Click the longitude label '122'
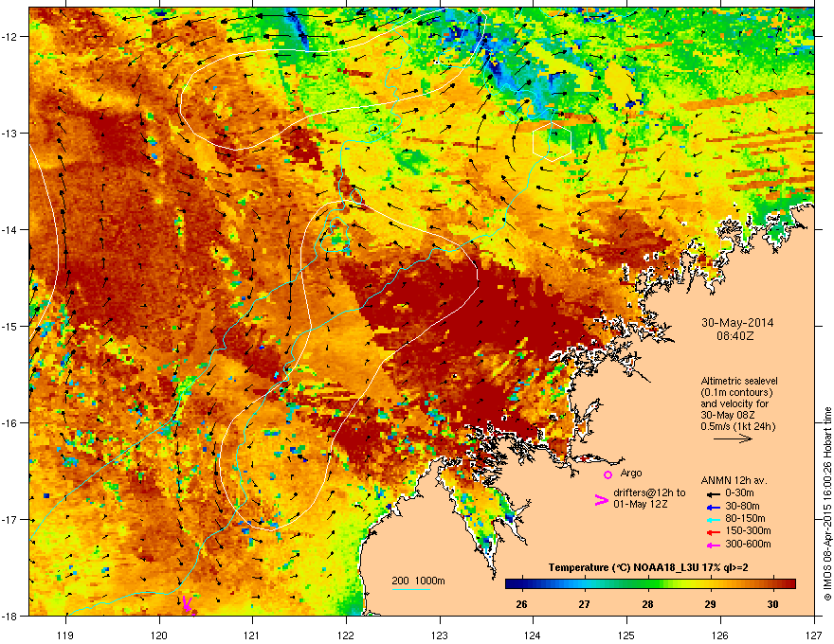 (346, 635)
